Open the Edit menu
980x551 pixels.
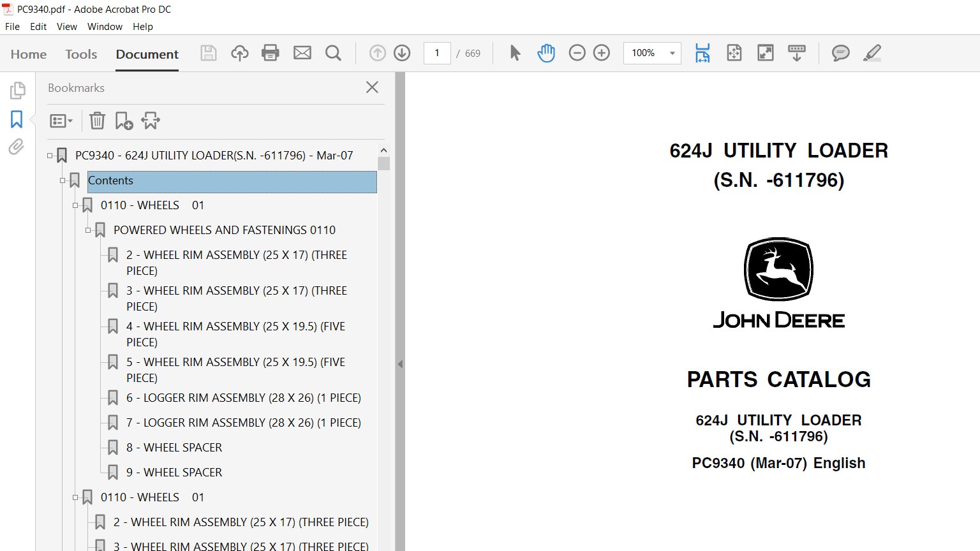click(x=38, y=27)
